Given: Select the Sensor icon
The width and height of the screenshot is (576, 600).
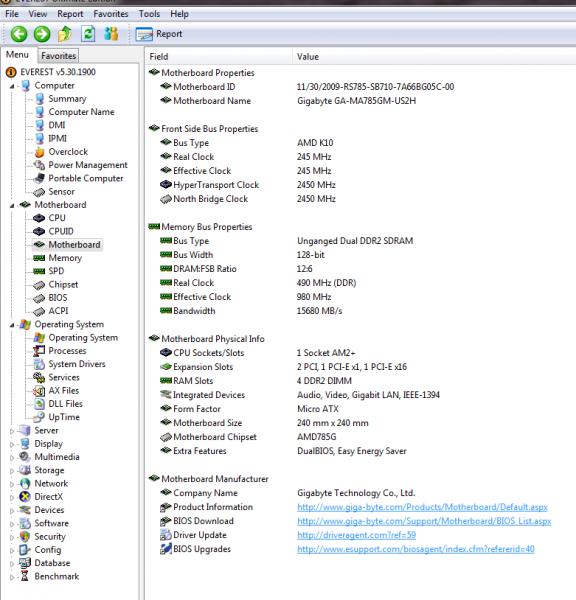Looking at the screenshot, I should pos(39,192).
